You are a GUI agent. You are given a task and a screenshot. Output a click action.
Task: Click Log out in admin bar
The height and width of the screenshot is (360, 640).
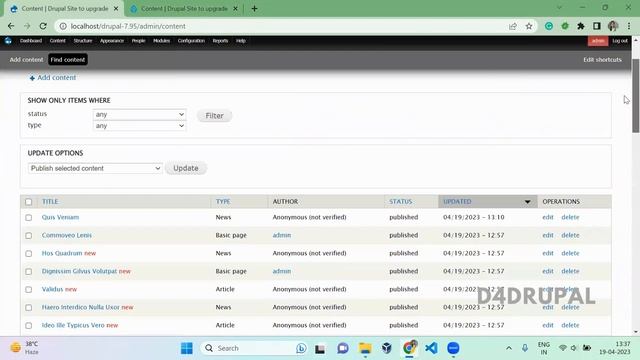click(x=620, y=41)
